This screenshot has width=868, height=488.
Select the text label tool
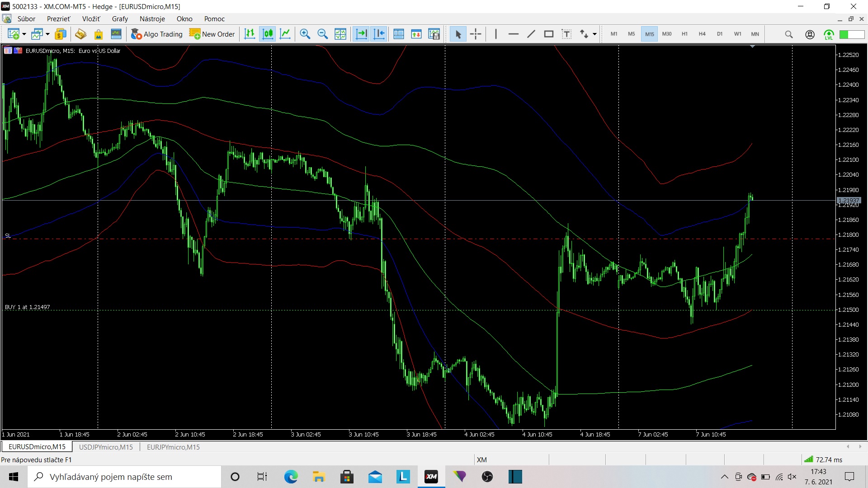pyautogui.click(x=566, y=34)
